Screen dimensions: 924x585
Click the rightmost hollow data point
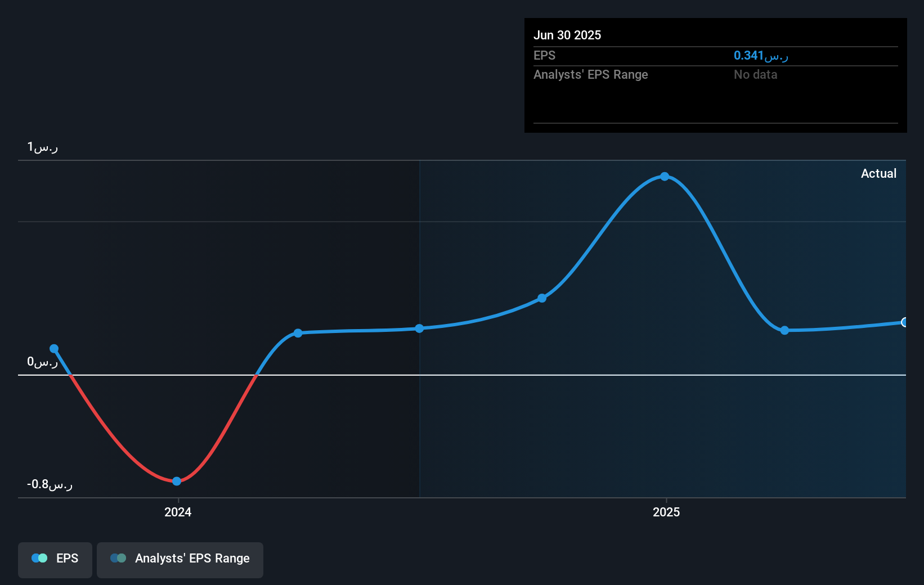coord(904,323)
